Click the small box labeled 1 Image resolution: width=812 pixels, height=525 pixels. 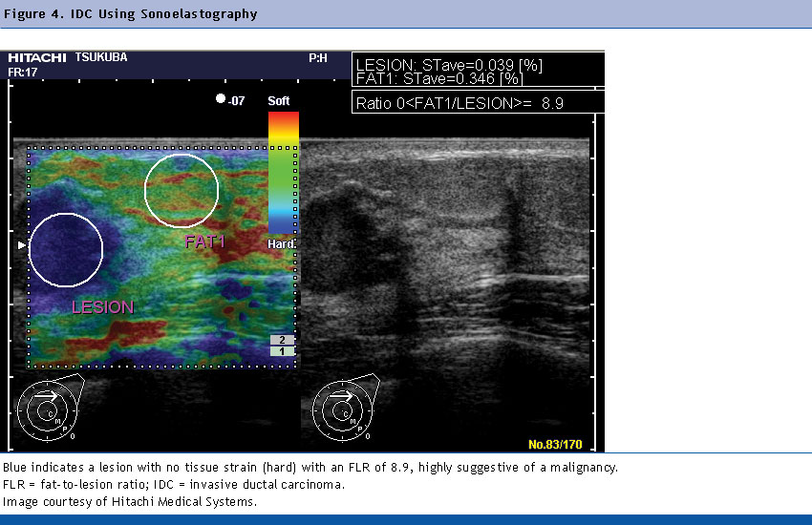click(282, 351)
